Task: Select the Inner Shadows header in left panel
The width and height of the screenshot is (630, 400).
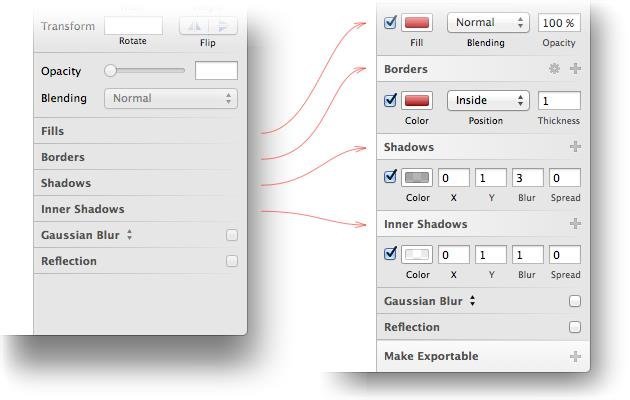Action: [82, 209]
